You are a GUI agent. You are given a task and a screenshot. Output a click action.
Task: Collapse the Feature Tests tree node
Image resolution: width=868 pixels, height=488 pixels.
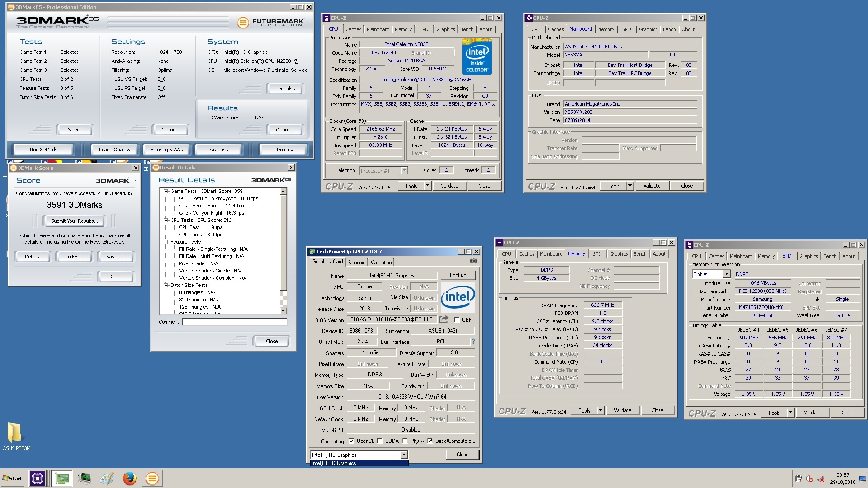(166, 242)
